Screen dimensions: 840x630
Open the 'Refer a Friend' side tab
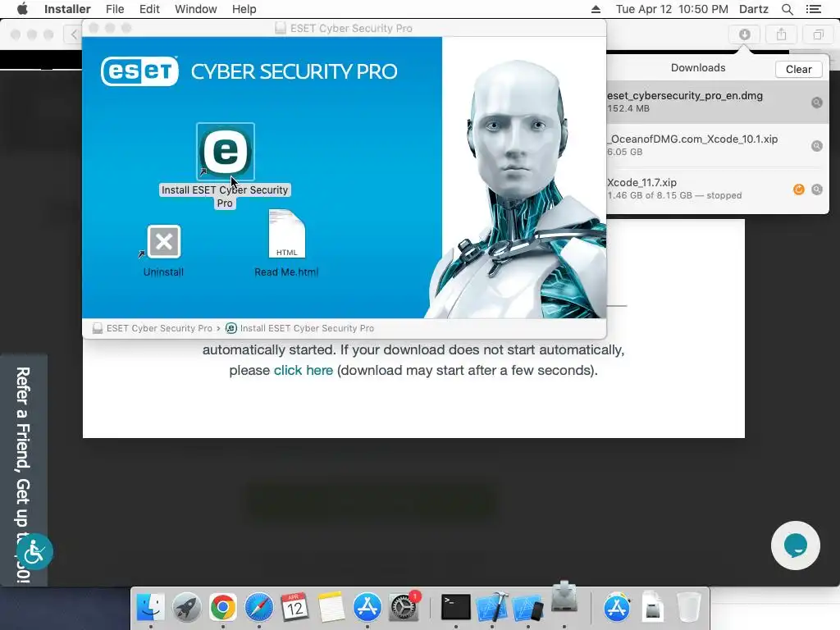[x=23, y=470]
